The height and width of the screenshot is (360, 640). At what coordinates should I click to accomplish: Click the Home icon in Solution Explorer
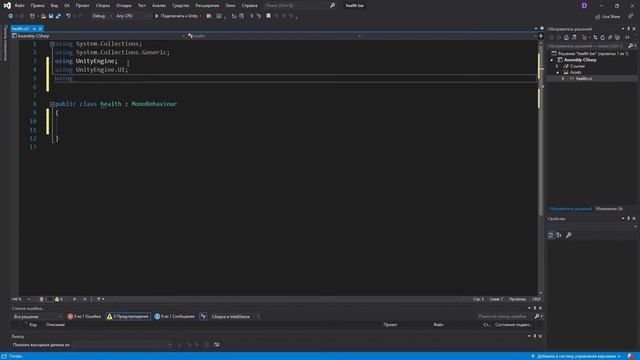[566, 38]
